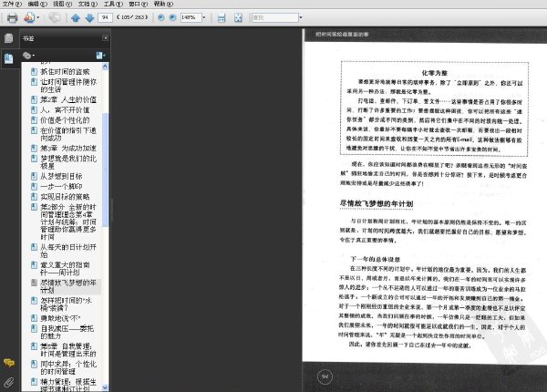The image size is (547, 392).
Task: Select the bookmark 第5章 自我管理
Action: [x=68, y=350]
